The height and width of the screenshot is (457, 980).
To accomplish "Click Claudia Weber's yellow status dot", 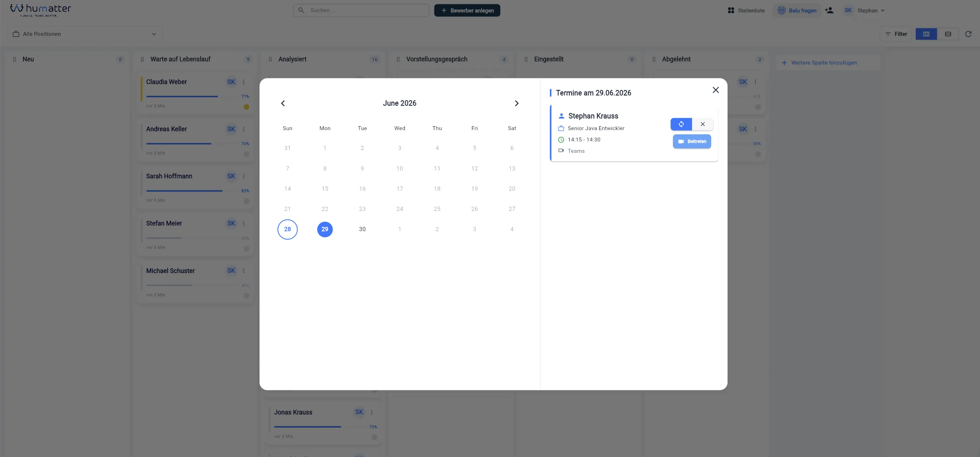I will point(246,107).
